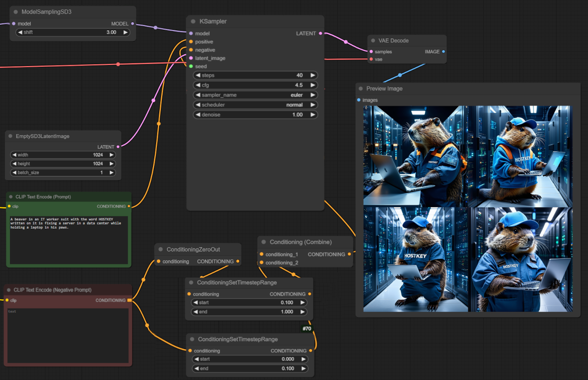This screenshot has height=380, width=588.
Task: Increase the width value in EmptySD3LatentImage
Action: (x=111, y=155)
